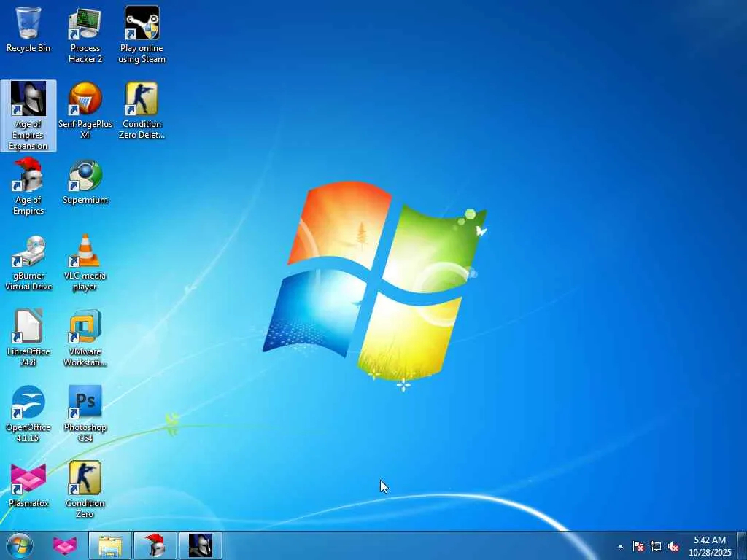Screen dimensions: 747x560
Task: Switch to Age of Empires Expansion taskbar button
Action: (200, 545)
